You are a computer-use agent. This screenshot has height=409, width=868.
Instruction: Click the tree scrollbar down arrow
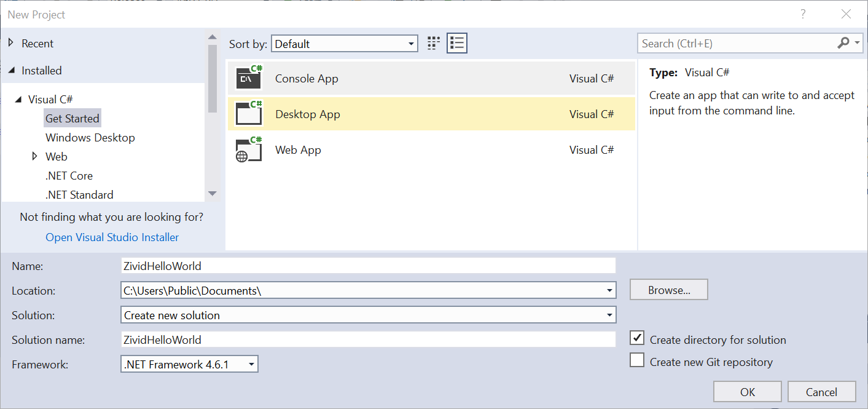(x=213, y=193)
